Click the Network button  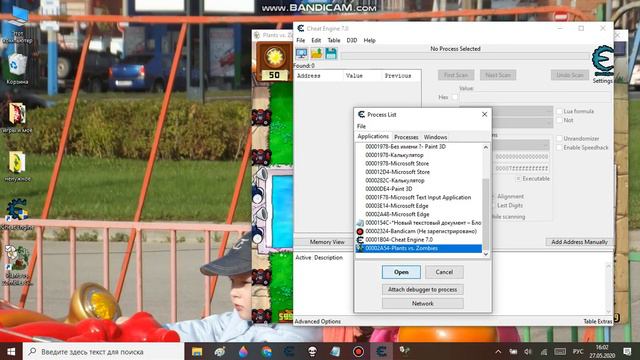(x=422, y=303)
